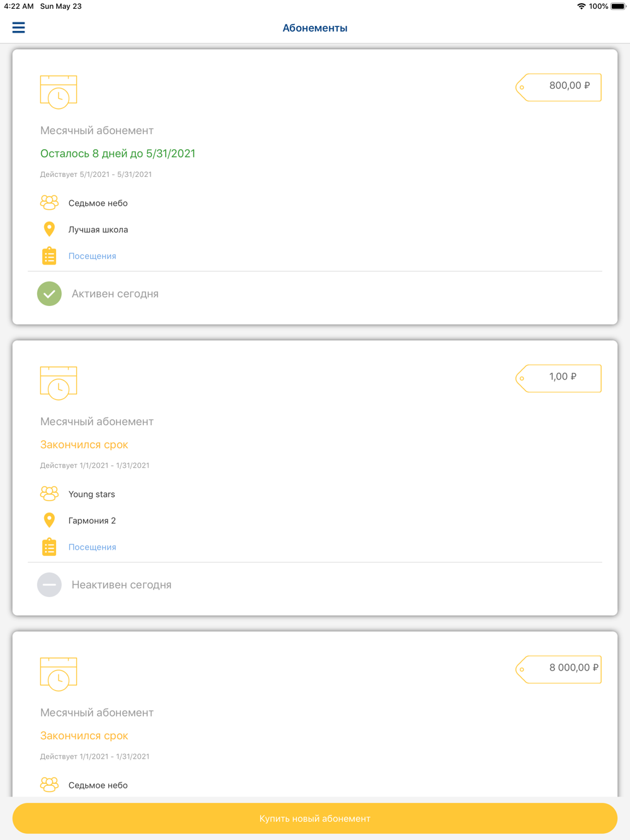Open the hamburger menu
630x840 pixels.
point(19,28)
